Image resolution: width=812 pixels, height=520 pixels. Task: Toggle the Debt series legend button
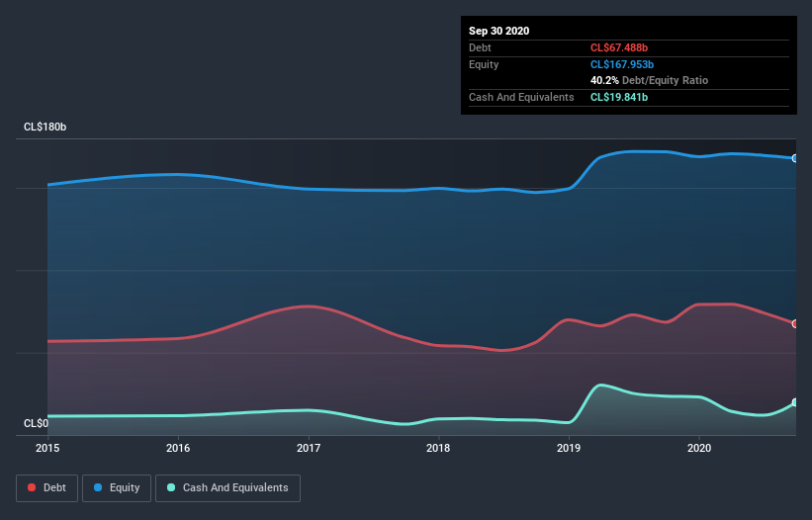[x=47, y=488]
